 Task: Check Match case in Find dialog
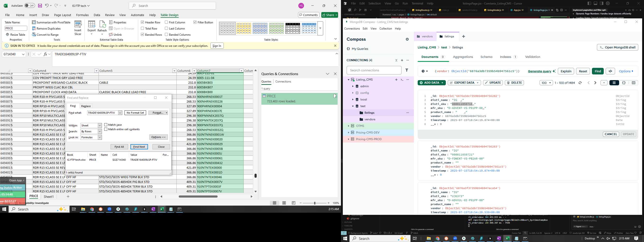[x=106, y=125]
